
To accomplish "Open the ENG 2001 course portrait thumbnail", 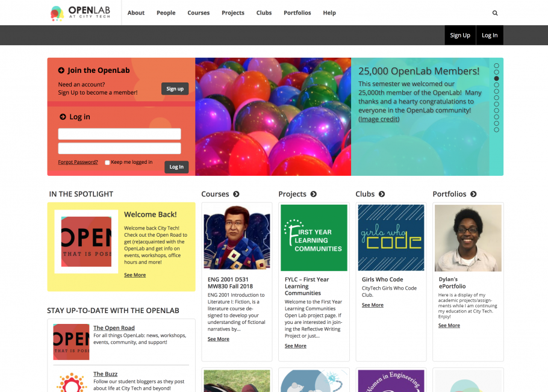I will pyautogui.click(x=237, y=238).
